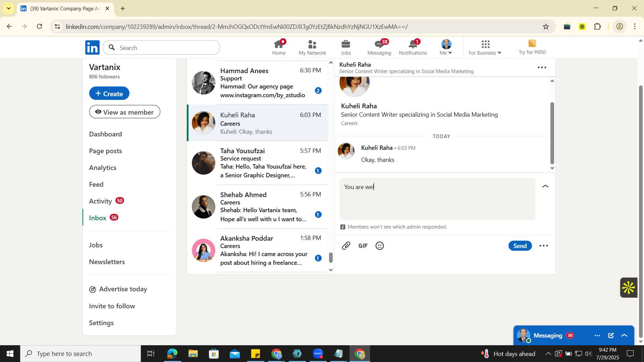
Task: Open Microsoft Edge in taskbar
Action: click(x=172, y=354)
